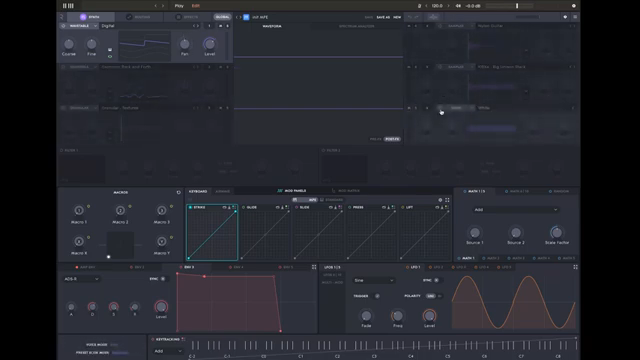Open the Wavetable oscillator type dropdown

pos(83,26)
